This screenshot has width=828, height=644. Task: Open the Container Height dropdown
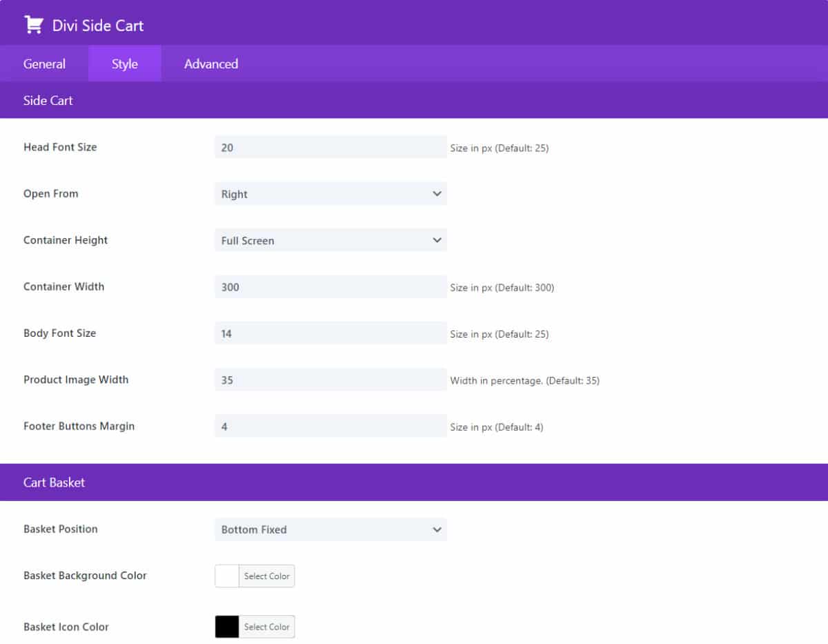330,240
